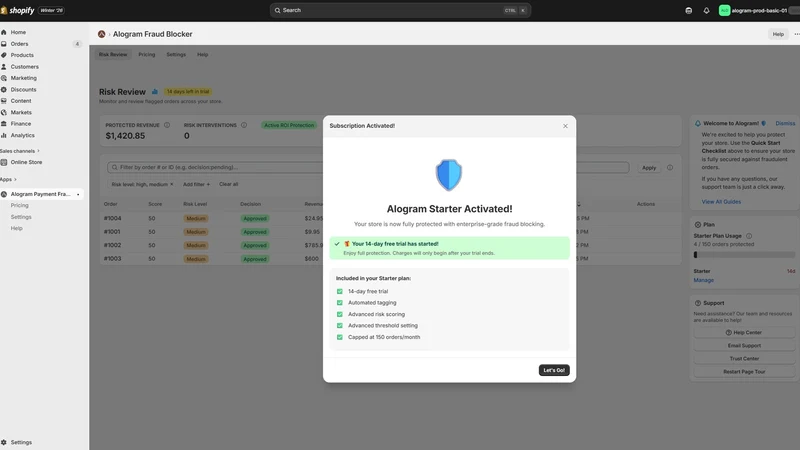This screenshot has width=800, height=450.
Task: Click the info icon beside Protected Revenue
Action: (167, 125)
